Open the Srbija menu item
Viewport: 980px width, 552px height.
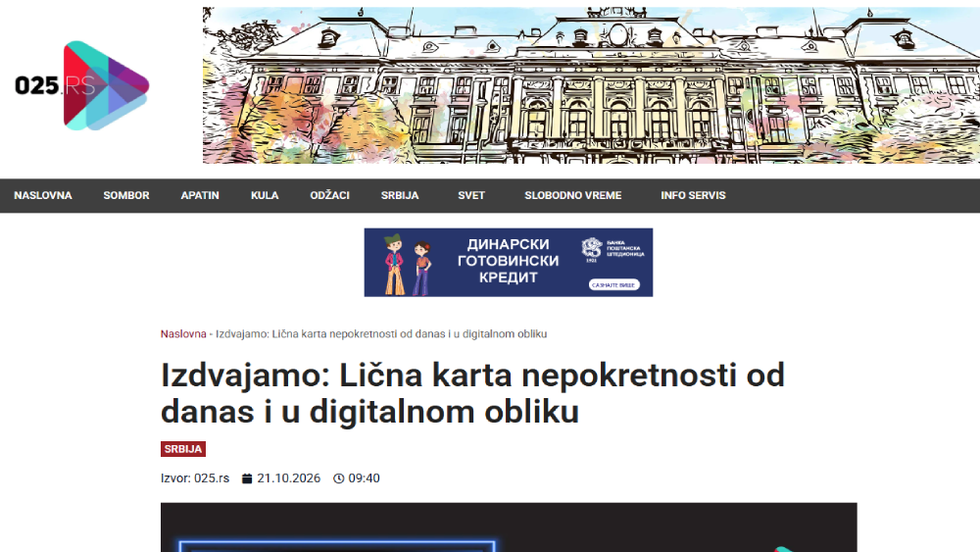coord(400,196)
